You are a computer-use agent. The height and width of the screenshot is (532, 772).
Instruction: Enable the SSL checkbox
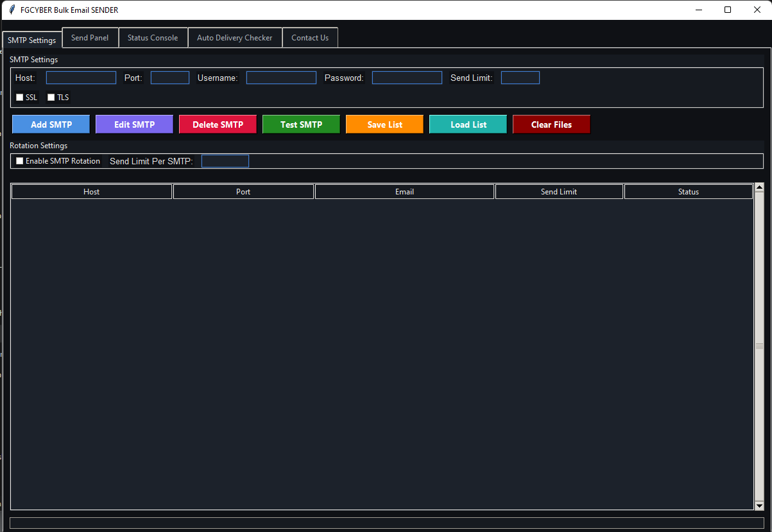pyautogui.click(x=20, y=98)
